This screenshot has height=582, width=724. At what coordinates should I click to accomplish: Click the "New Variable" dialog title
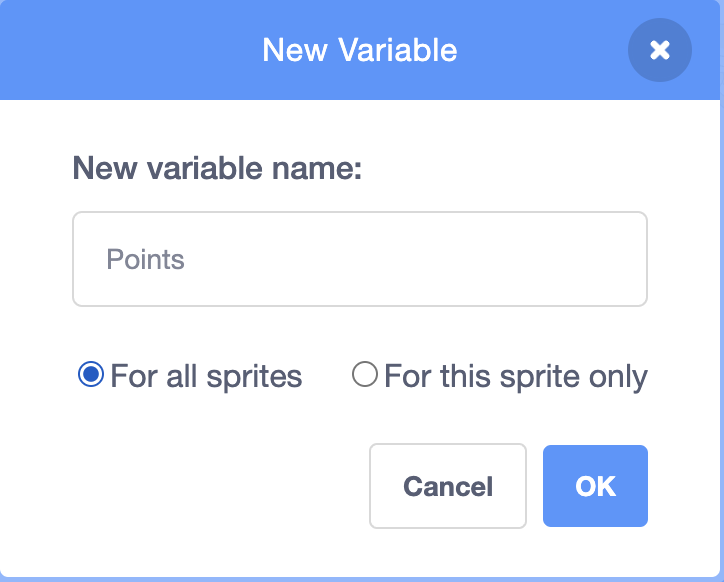point(360,50)
